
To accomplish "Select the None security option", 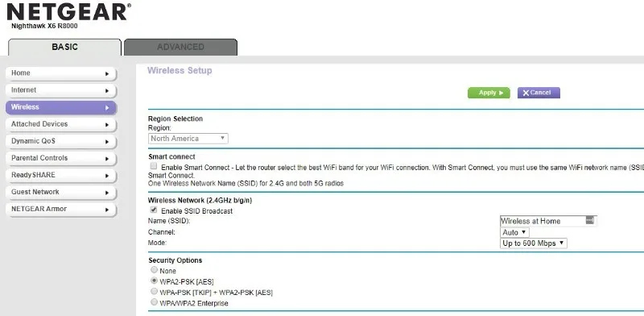I will 154,270.
